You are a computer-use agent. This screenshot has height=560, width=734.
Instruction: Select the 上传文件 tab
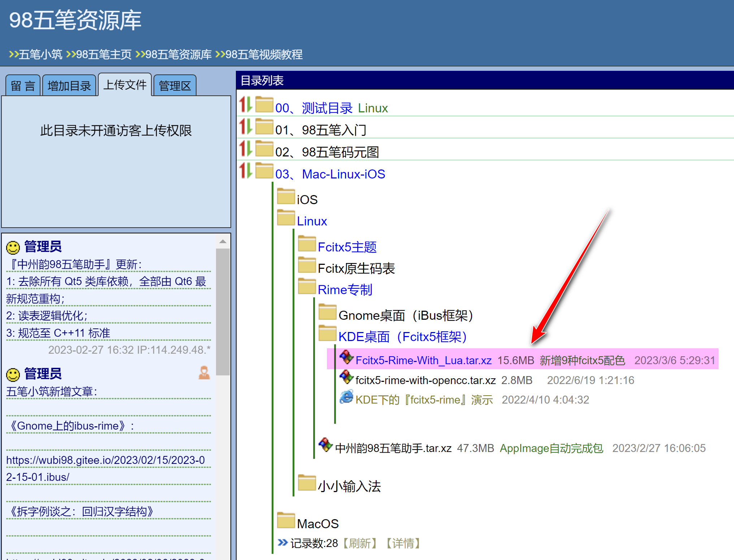(x=125, y=85)
